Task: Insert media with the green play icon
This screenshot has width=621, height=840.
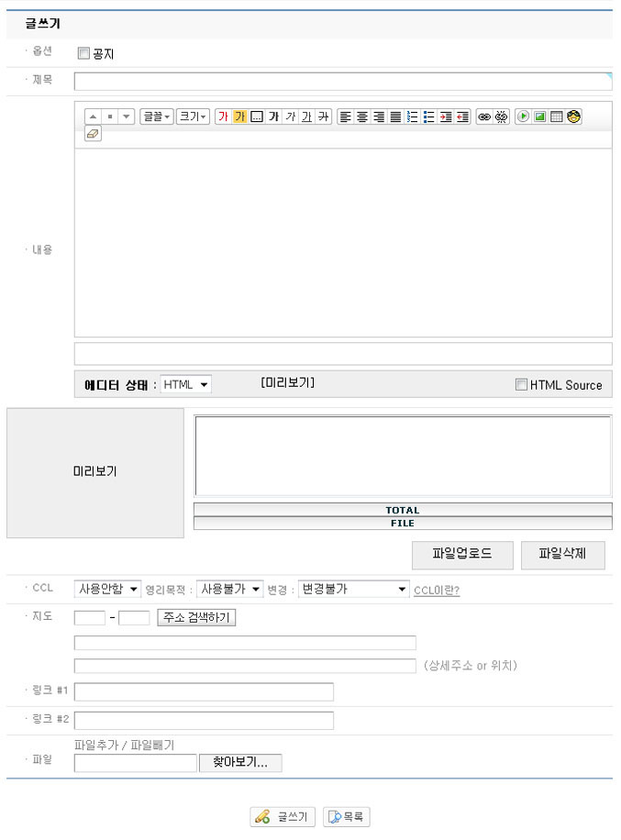Action: click(523, 116)
